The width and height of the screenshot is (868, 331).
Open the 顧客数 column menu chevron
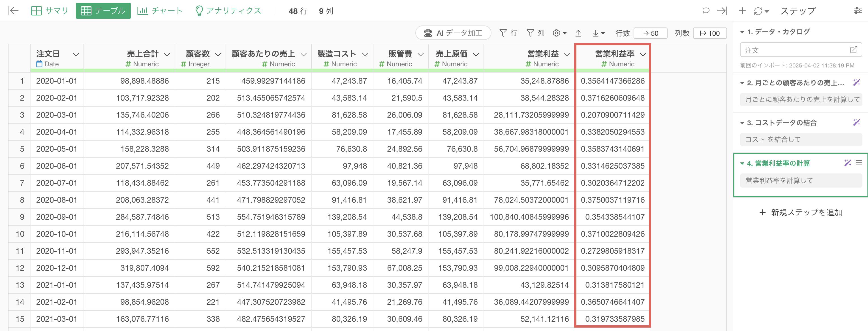218,54
